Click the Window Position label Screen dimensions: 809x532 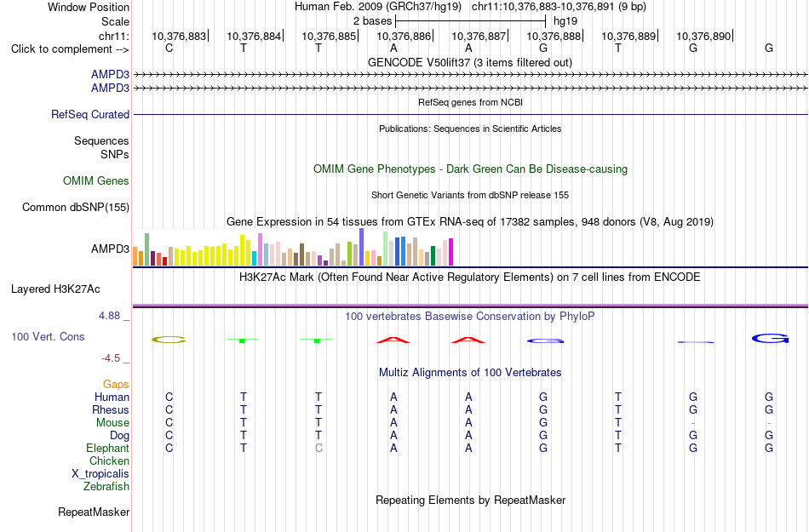coord(89,7)
